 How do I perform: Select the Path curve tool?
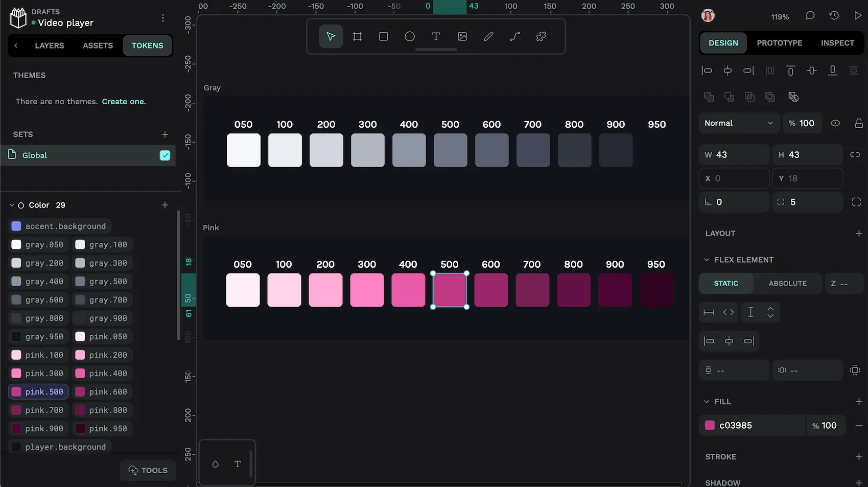tap(515, 36)
